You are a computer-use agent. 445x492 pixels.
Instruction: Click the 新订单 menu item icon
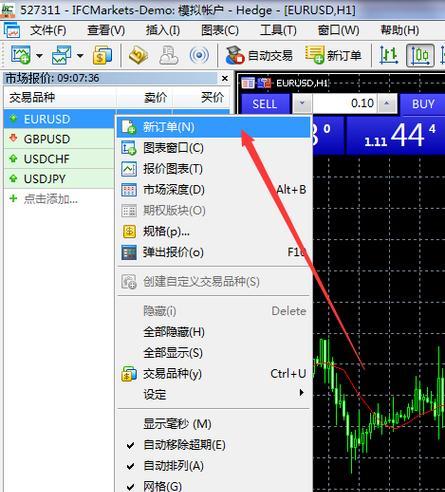129,127
